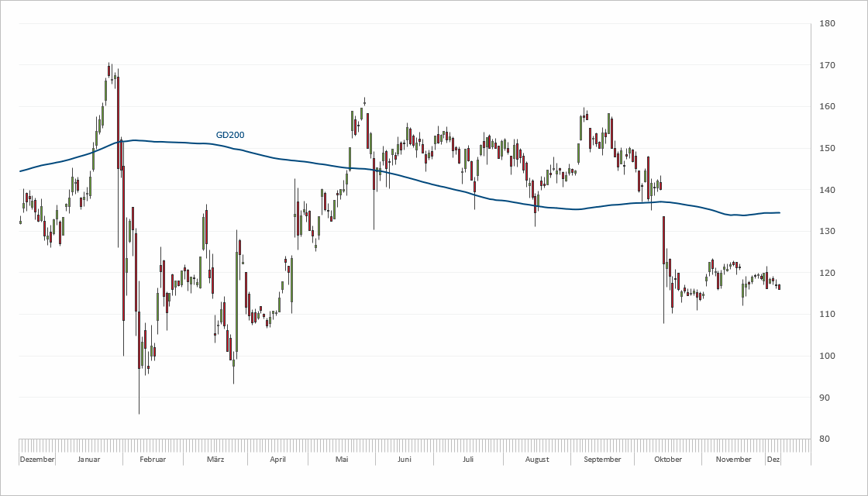Select the abbreviated Dez label at far right

point(773,459)
